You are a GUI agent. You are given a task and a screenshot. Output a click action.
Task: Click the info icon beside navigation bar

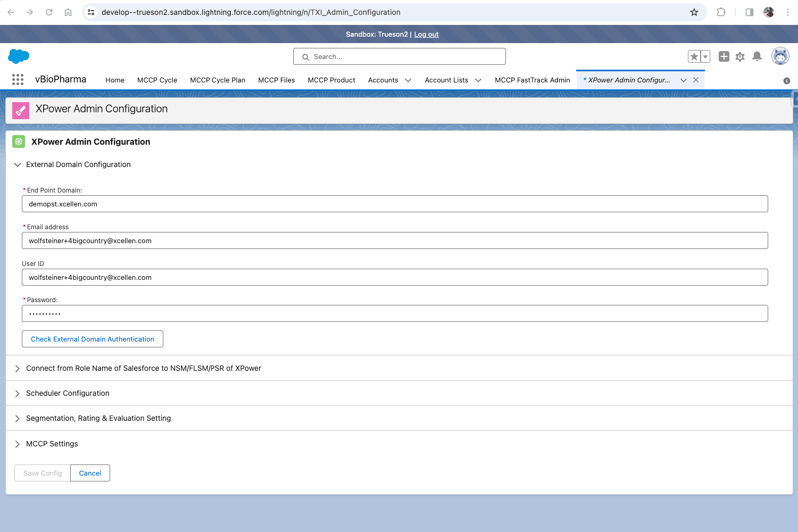click(787, 81)
